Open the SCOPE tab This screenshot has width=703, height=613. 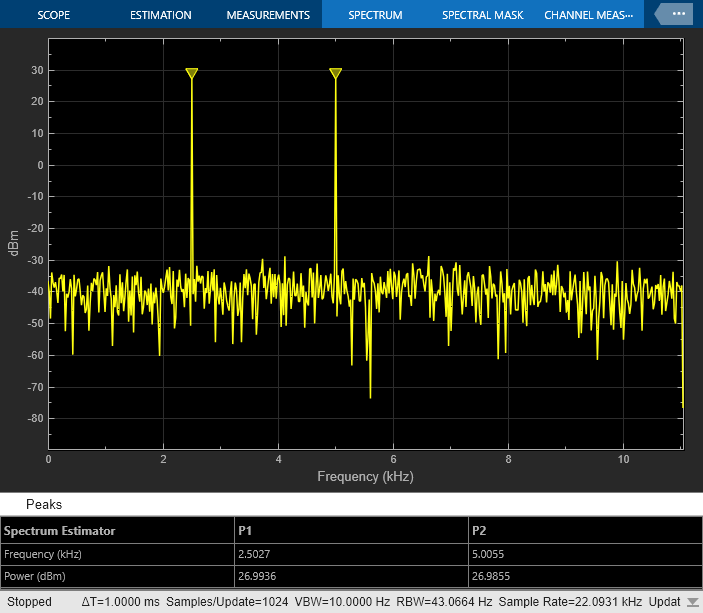[53, 15]
